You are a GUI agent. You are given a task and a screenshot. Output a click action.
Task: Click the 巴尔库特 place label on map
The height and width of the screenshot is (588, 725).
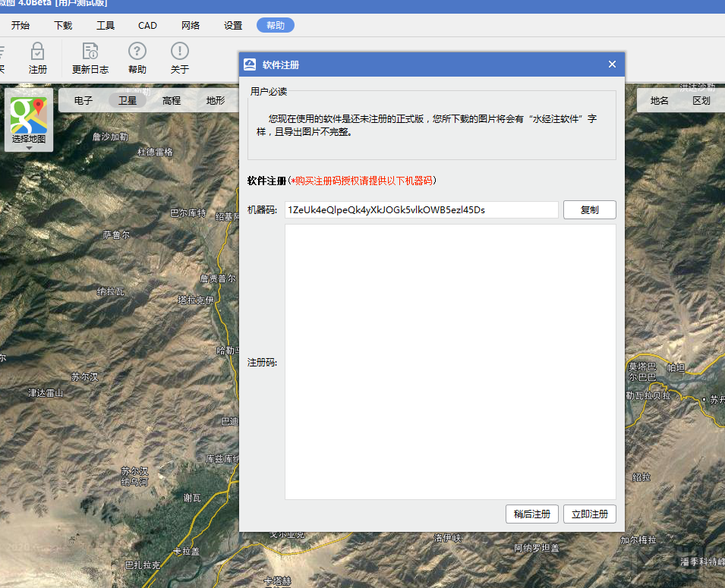click(x=188, y=213)
